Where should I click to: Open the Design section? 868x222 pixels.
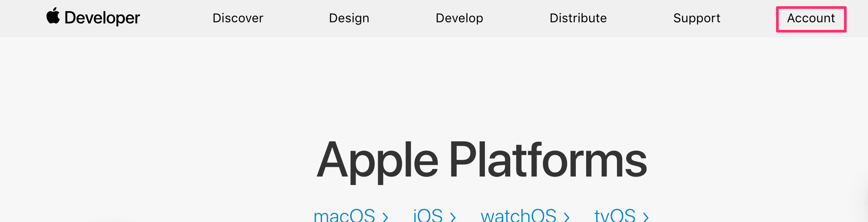pyautogui.click(x=349, y=18)
